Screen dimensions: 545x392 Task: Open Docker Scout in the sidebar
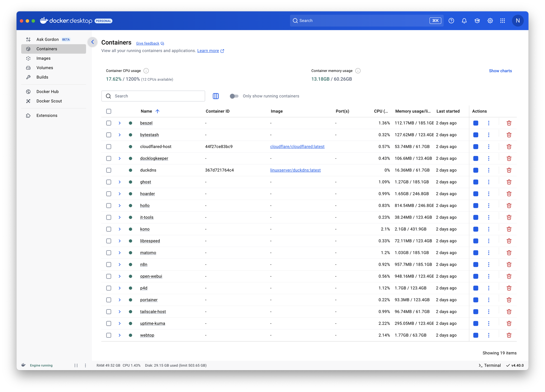(54, 101)
